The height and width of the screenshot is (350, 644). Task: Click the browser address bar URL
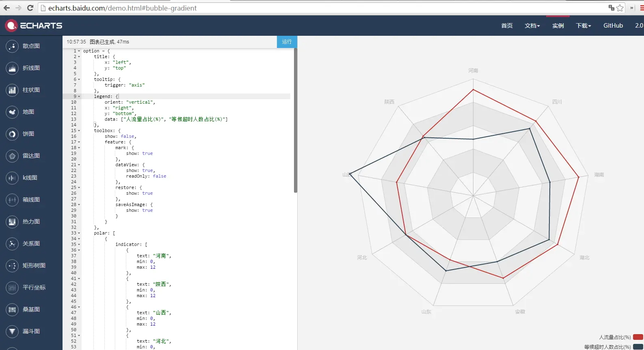[x=122, y=8]
